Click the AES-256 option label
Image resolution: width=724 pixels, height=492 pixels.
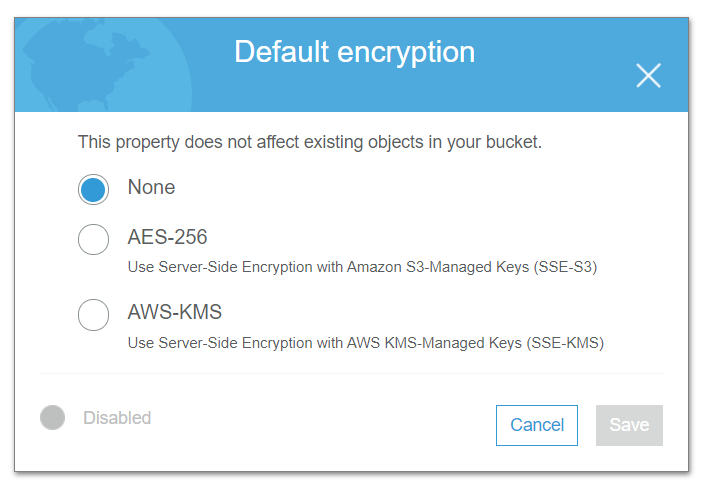pos(167,237)
